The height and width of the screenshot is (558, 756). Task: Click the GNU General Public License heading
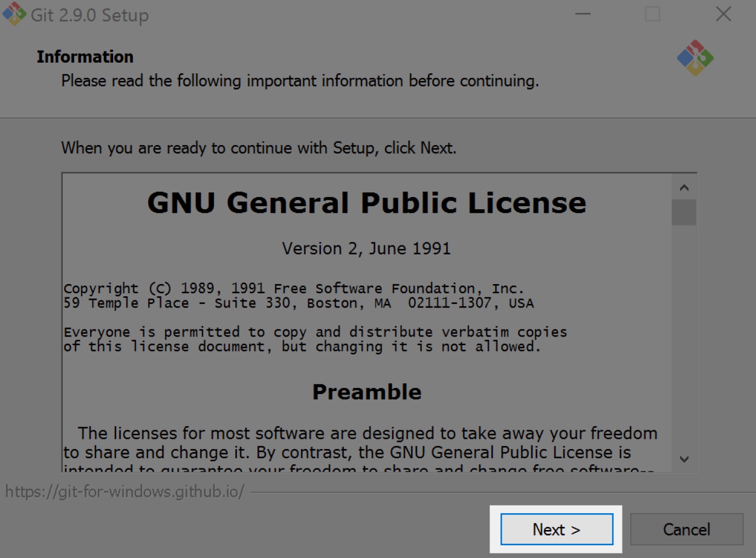point(367,203)
